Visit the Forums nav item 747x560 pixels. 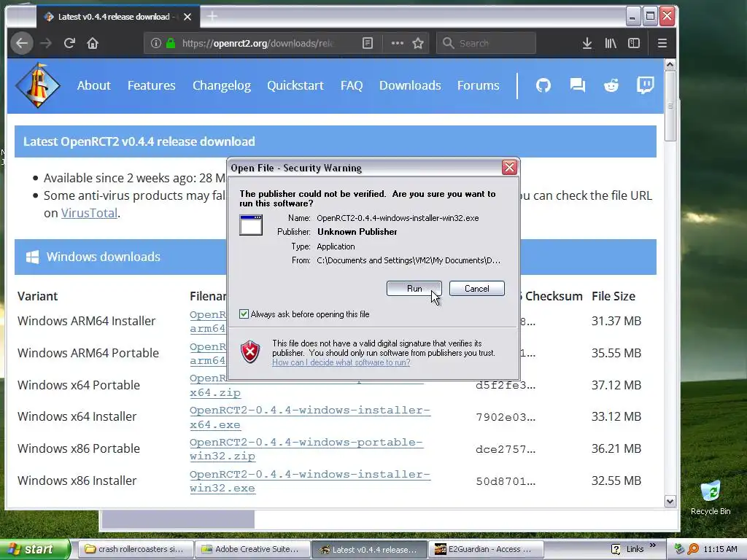pyautogui.click(x=479, y=85)
